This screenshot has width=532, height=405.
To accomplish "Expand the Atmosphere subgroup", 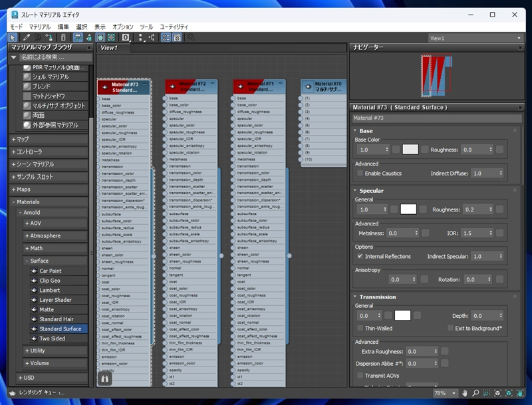I will 56,235.
